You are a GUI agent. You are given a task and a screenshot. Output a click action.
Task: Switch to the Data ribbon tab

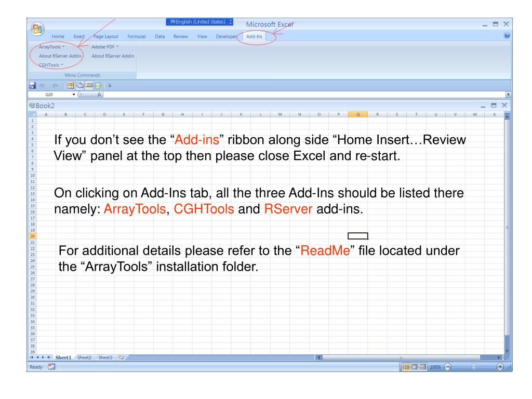tap(160, 36)
